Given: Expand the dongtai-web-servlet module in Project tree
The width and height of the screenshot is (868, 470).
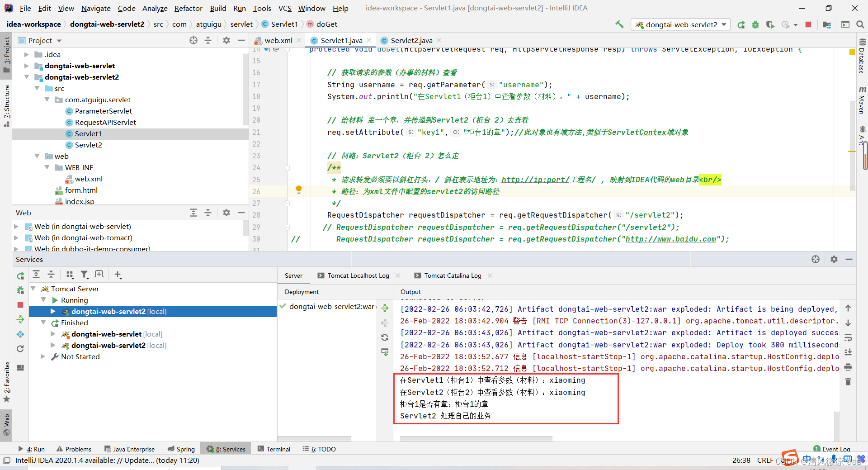Looking at the screenshot, I should [26, 66].
